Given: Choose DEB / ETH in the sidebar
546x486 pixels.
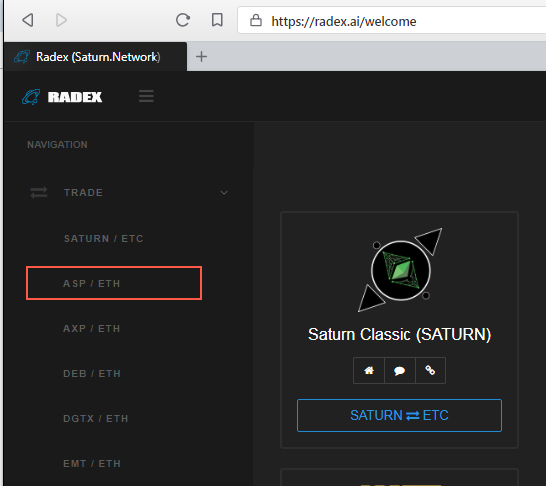Looking at the screenshot, I should (92, 374).
